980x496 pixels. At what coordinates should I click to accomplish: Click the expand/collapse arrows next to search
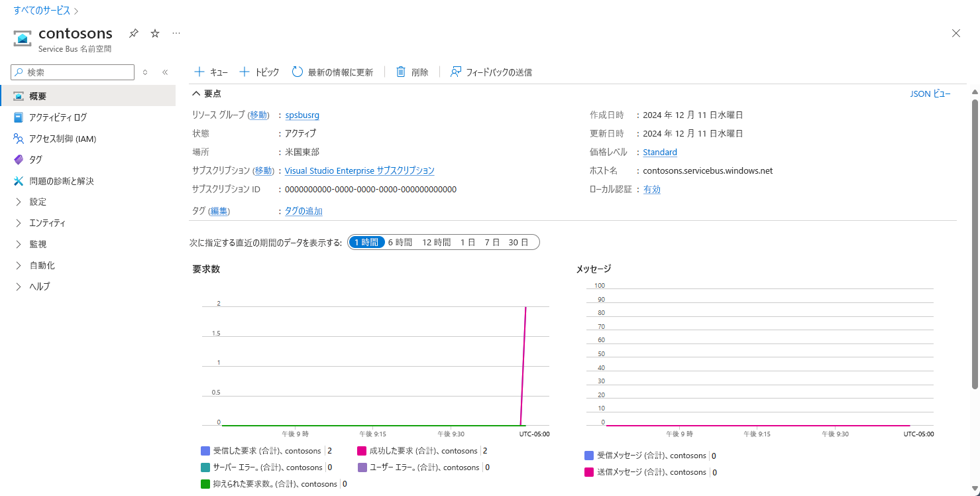(x=145, y=72)
